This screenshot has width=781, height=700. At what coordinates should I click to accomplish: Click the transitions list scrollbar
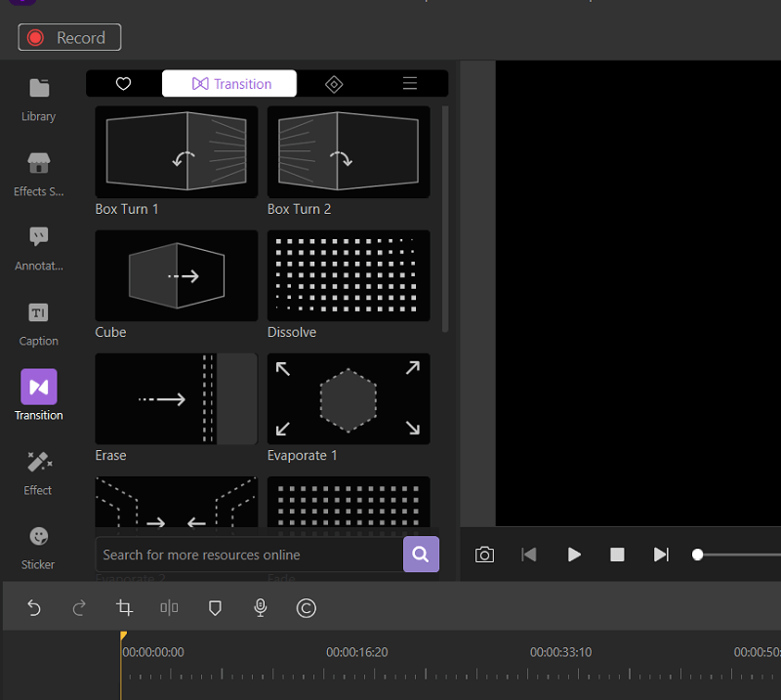click(445, 220)
